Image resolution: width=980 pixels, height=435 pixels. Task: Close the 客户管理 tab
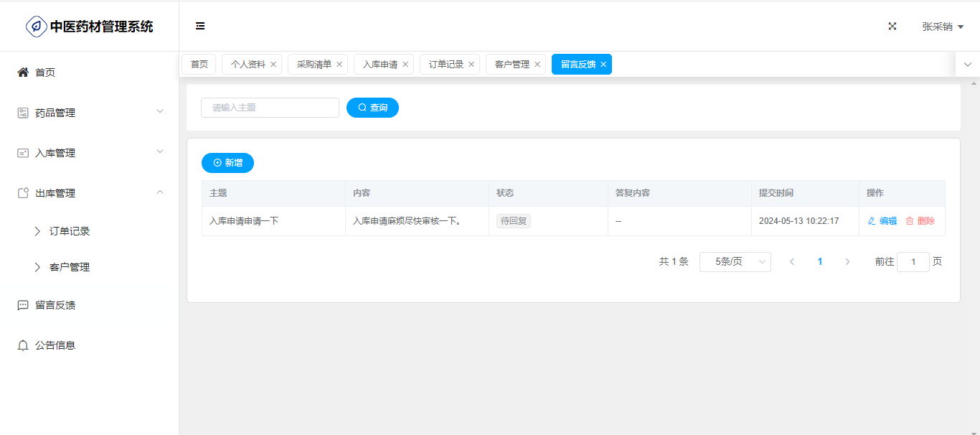(x=537, y=65)
